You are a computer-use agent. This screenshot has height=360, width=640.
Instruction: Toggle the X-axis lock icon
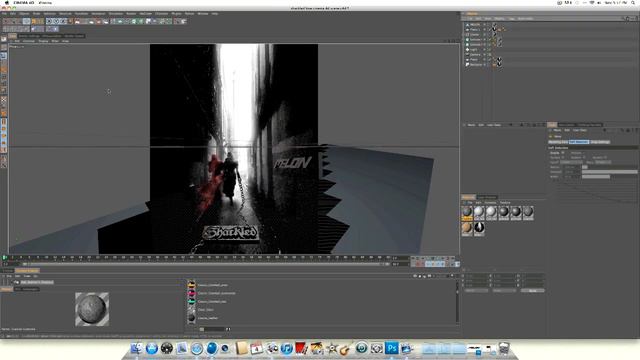pyautogui.click(x=49, y=21)
